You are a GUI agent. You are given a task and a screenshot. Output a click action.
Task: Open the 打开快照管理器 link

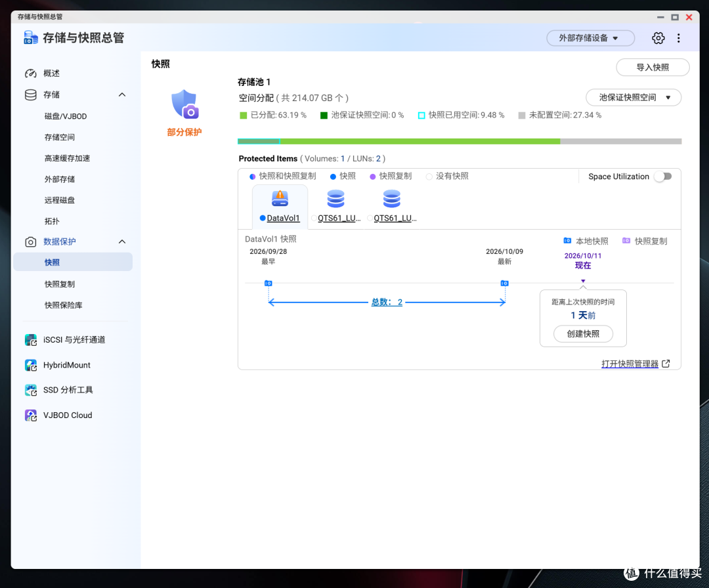630,364
